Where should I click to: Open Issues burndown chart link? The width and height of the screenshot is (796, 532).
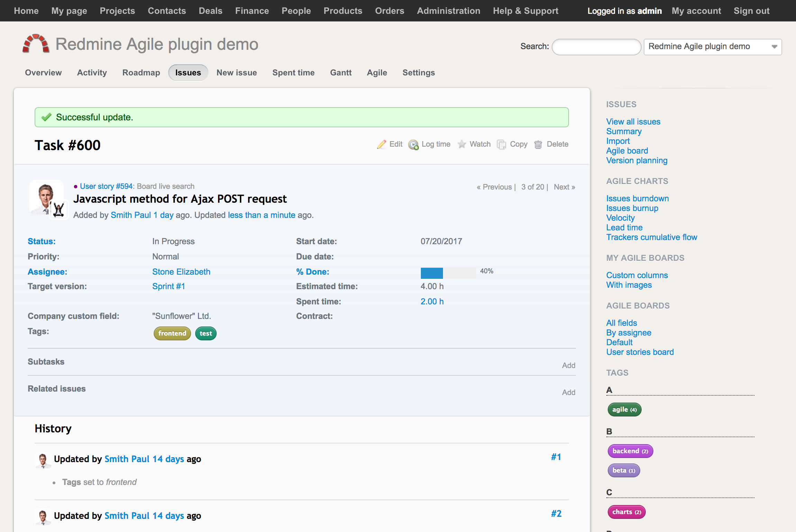pos(637,199)
